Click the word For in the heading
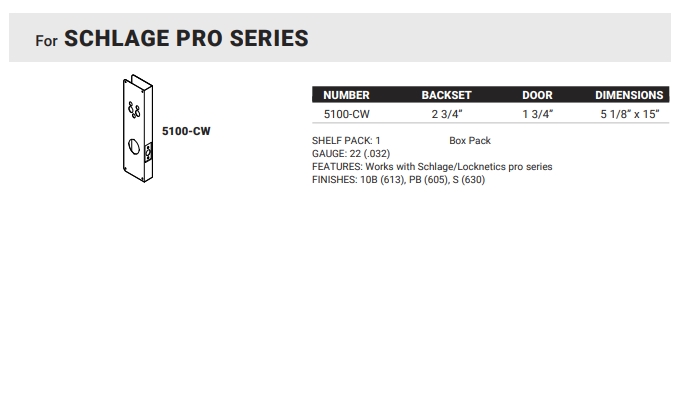Viewport: 678px width, 393px height. [x=46, y=41]
